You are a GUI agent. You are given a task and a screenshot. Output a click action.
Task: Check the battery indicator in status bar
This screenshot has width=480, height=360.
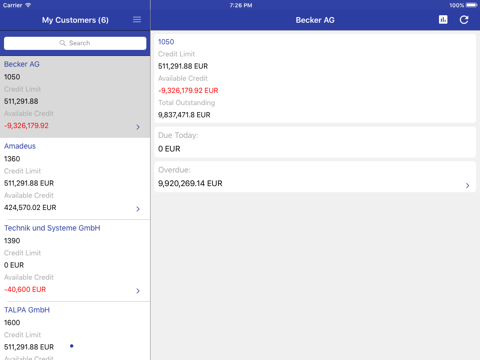(x=472, y=5)
